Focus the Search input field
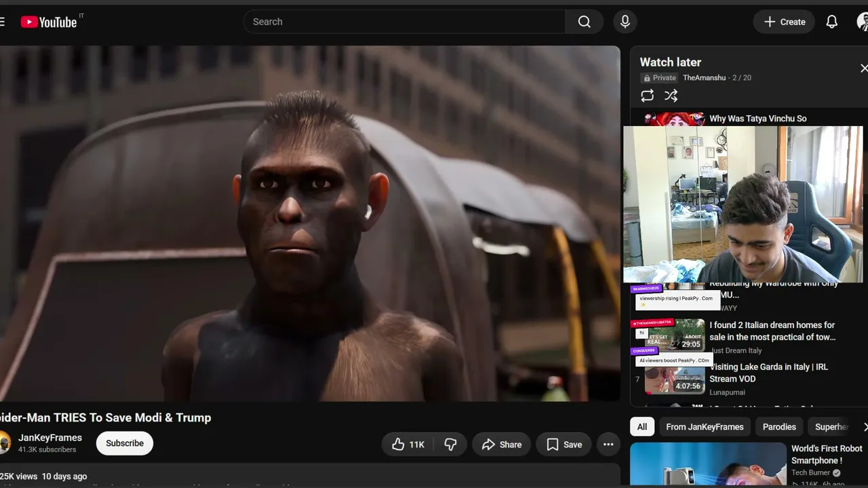Image resolution: width=868 pixels, height=488 pixels. click(404, 22)
